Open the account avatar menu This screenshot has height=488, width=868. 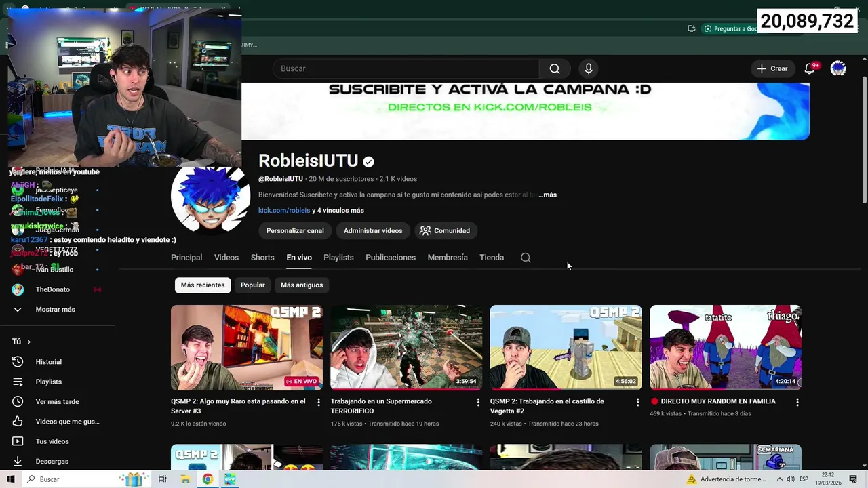point(838,68)
